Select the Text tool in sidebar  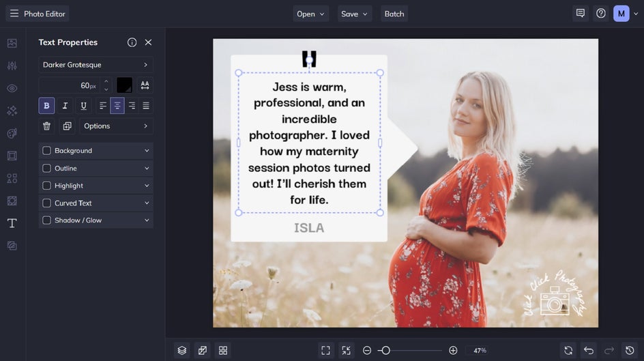12,223
